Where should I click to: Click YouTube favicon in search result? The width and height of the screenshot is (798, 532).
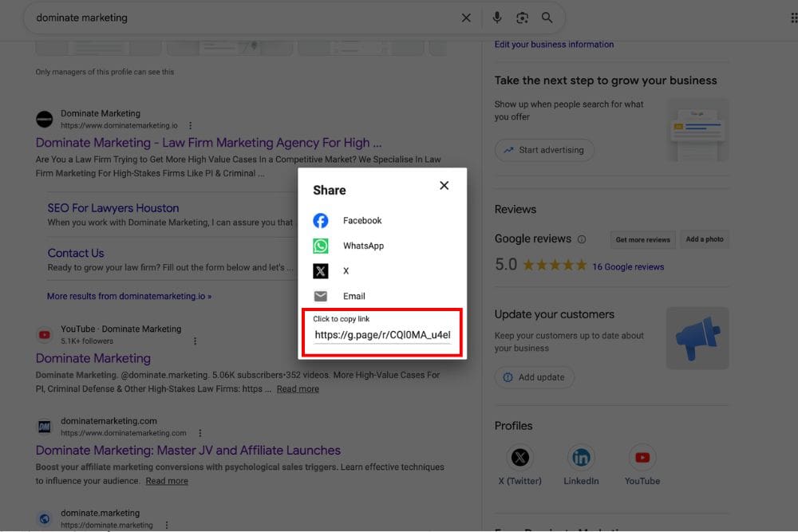coord(44,335)
